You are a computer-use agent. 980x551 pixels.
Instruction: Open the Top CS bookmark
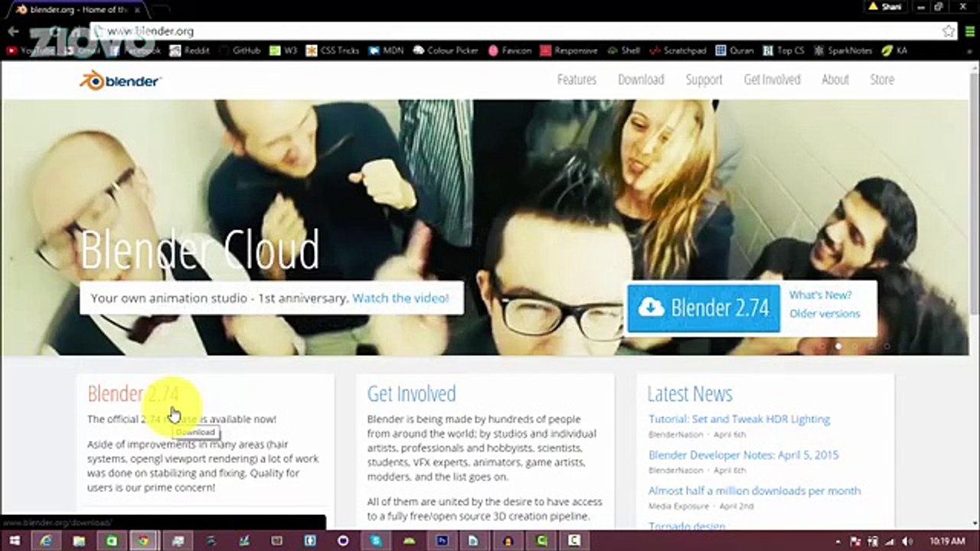tap(784, 51)
